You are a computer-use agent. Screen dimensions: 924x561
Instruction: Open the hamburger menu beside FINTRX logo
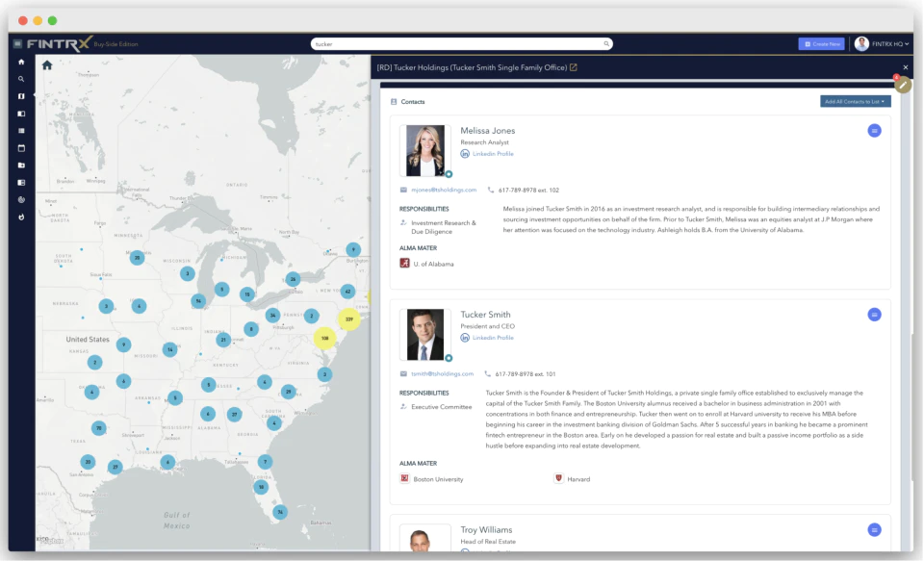point(17,43)
